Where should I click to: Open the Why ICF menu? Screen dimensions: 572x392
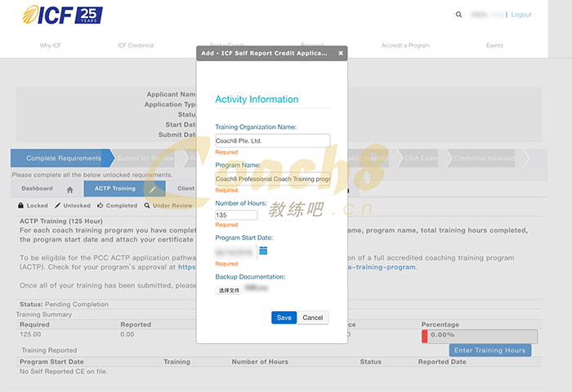tap(51, 46)
